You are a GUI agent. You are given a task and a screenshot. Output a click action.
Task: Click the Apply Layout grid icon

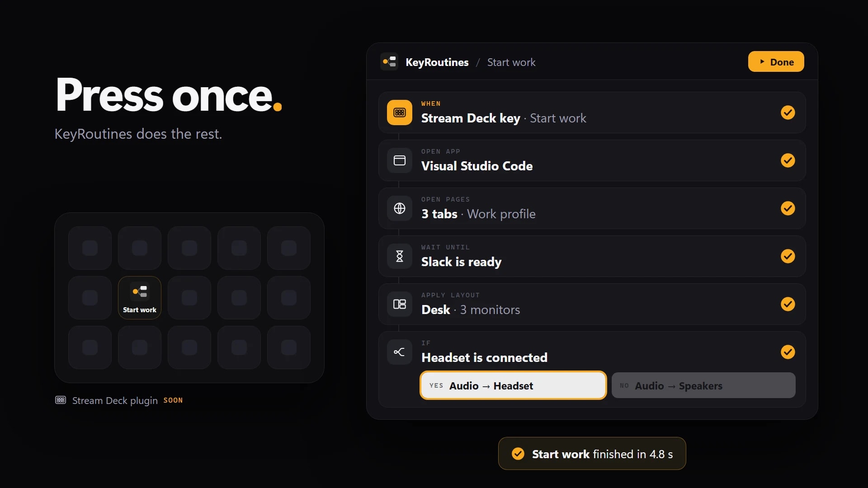(400, 304)
